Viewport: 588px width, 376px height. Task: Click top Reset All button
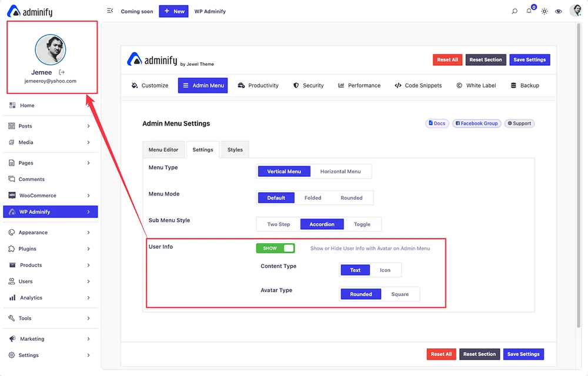[447, 60]
